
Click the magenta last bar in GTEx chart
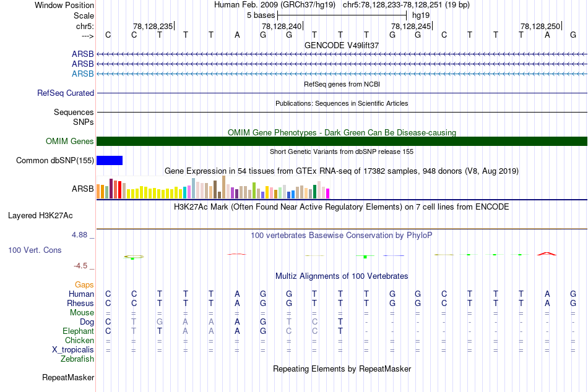pos(328,194)
